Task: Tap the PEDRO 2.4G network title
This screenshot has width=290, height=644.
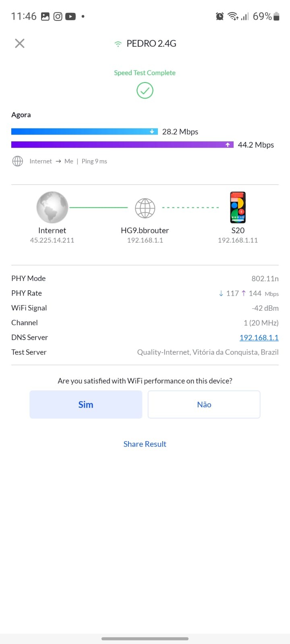Action: point(151,43)
